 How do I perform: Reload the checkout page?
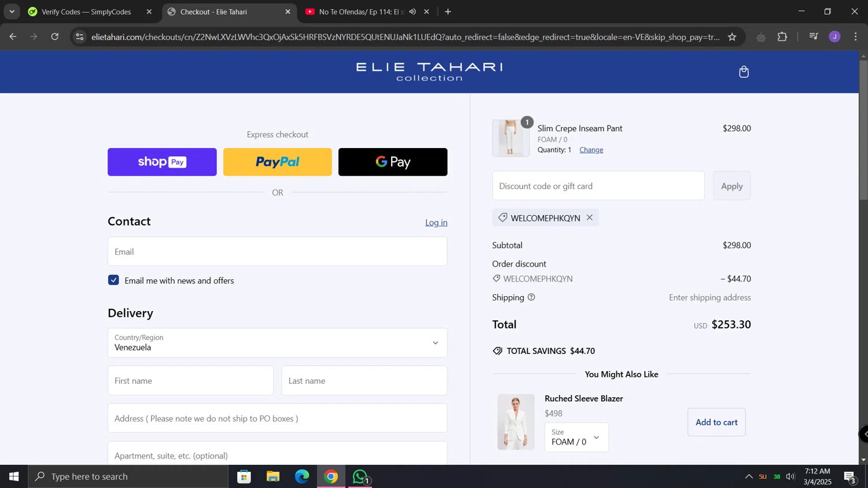click(x=55, y=36)
